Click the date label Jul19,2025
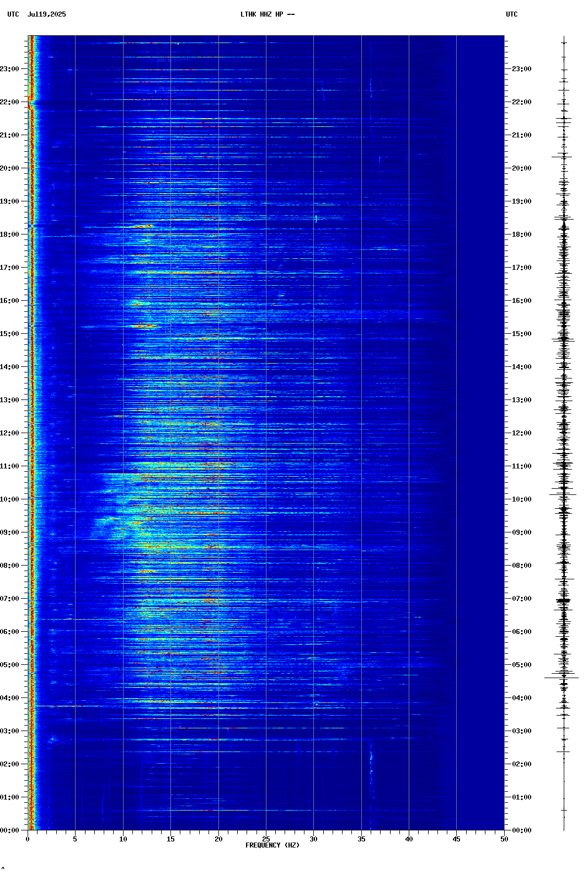 (47, 14)
